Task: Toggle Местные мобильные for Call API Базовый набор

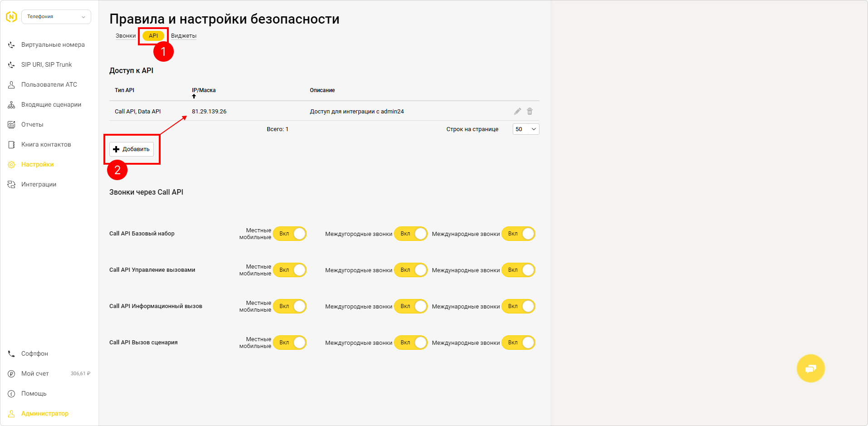Action: pos(290,234)
